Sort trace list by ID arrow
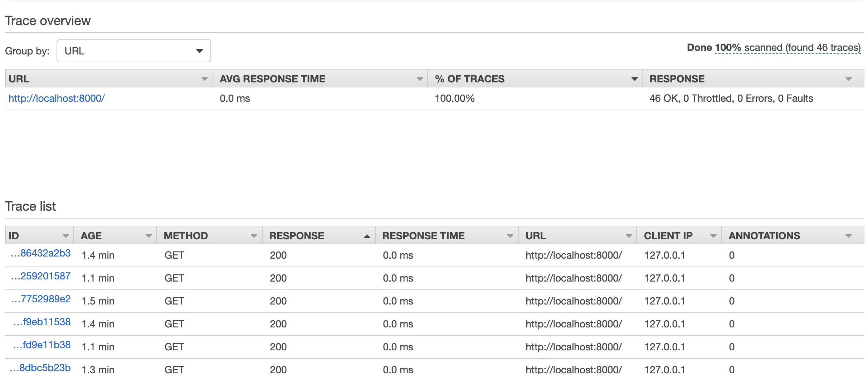The height and width of the screenshot is (379, 868). tap(65, 236)
